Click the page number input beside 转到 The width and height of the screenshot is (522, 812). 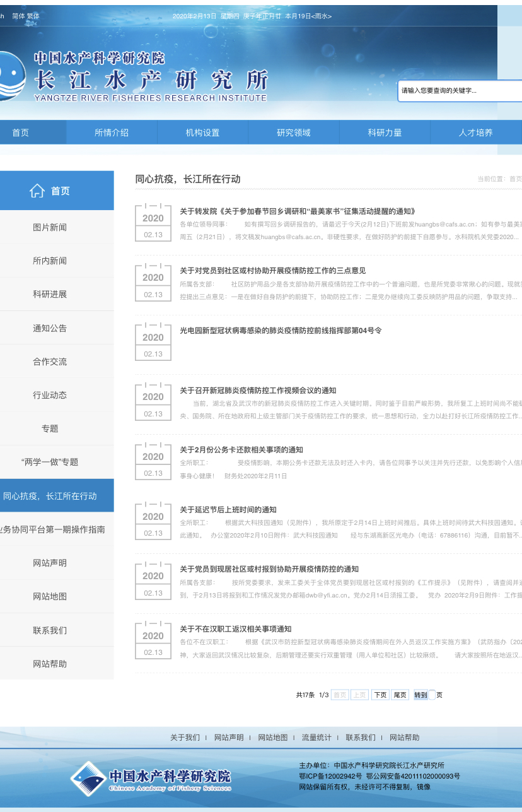432,695
